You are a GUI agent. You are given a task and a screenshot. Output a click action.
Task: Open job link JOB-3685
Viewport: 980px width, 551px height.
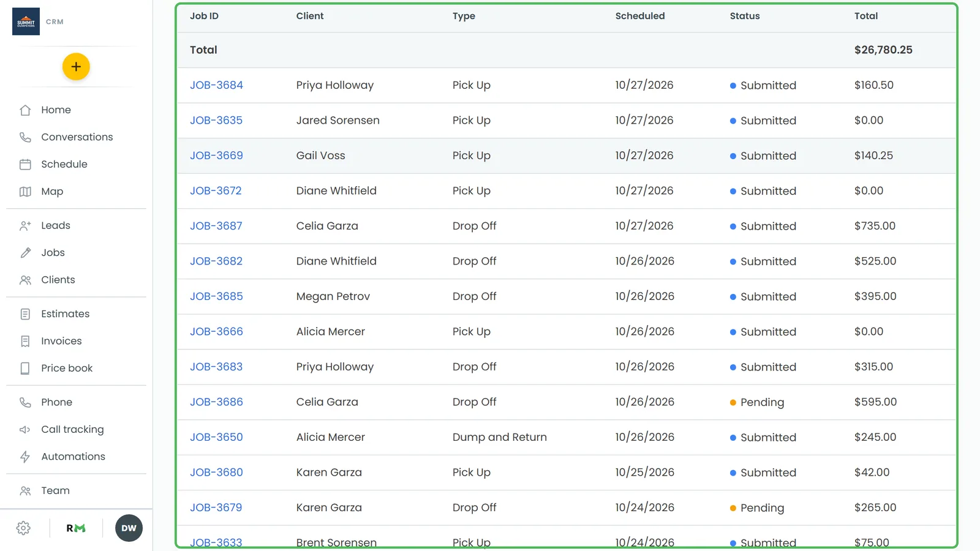pyautogui.click(x=216, y=296)
